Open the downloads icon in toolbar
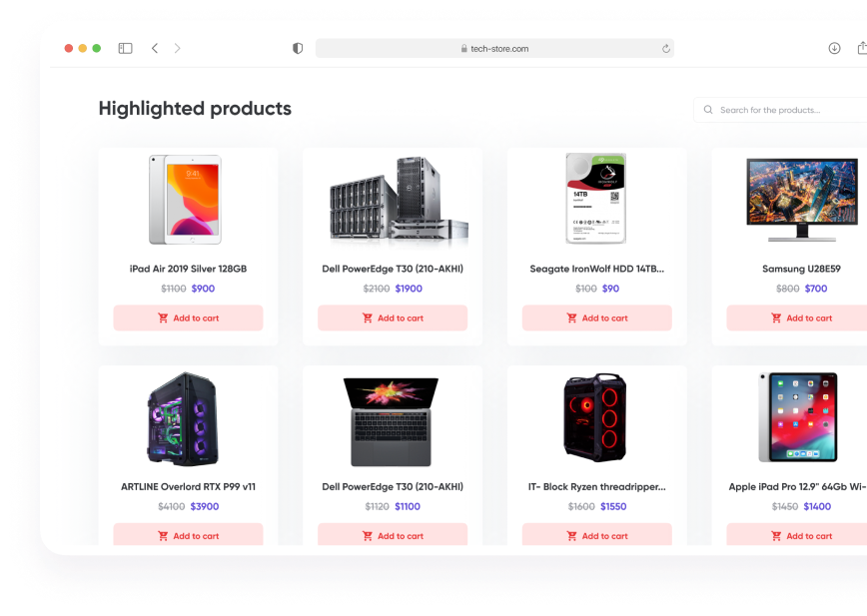Viewport: 867px width, 616px height. click(834, 49)
